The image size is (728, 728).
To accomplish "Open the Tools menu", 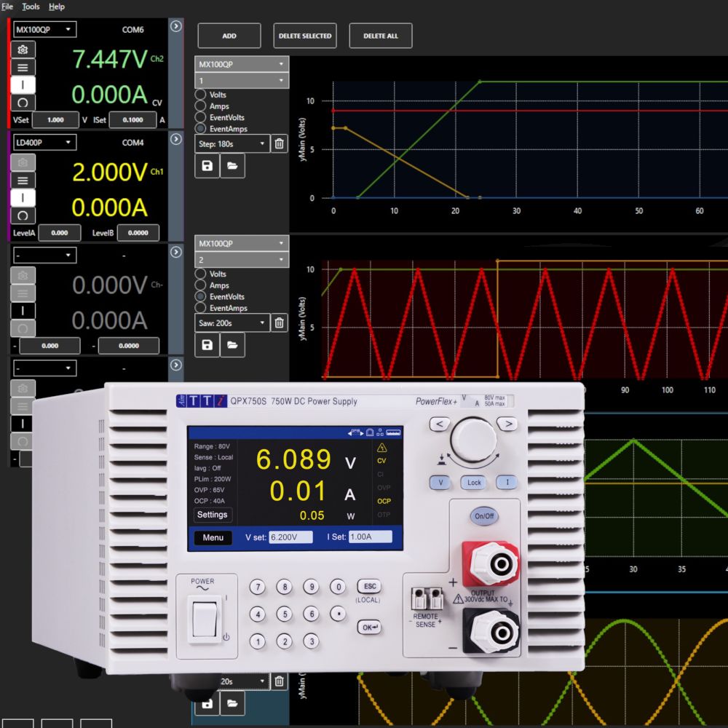I will (x=31, y=7).
